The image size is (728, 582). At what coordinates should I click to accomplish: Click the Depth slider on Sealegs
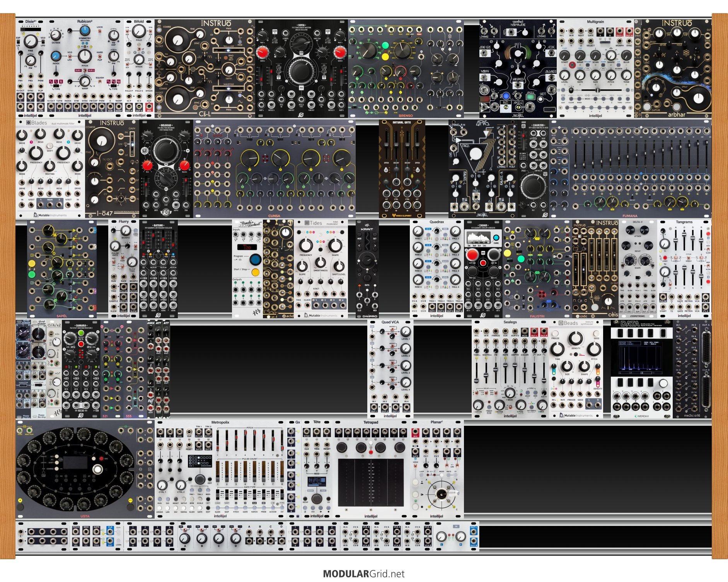click(515, 372)
